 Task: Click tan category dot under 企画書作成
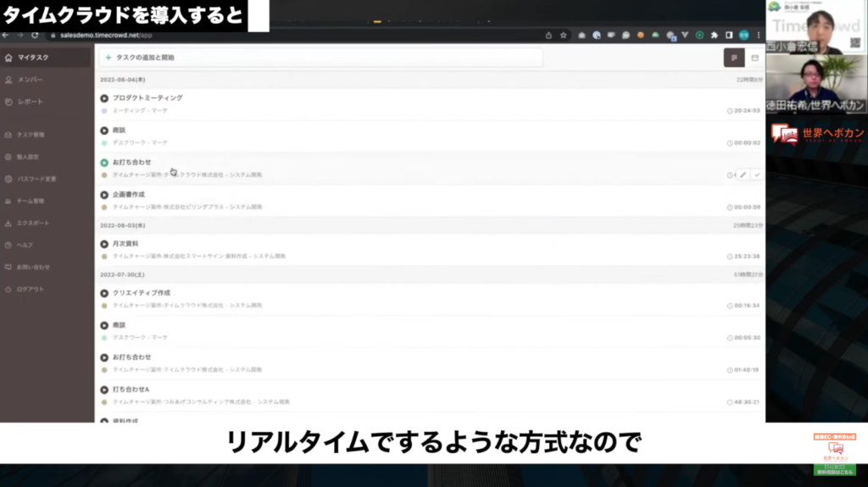point(104,208)
